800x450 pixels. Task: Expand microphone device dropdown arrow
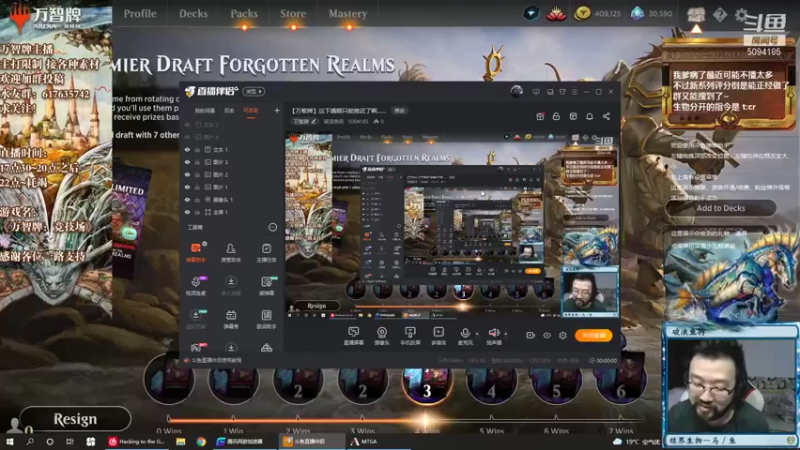click(477, 334)
